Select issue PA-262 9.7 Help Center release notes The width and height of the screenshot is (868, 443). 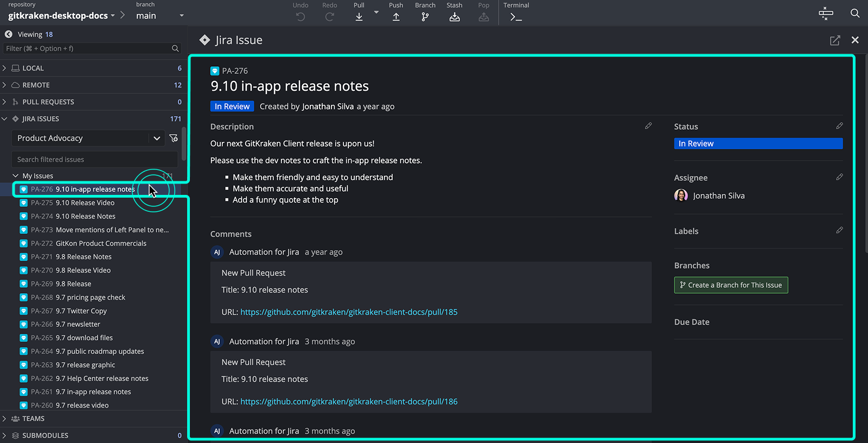tap(90, 378)
